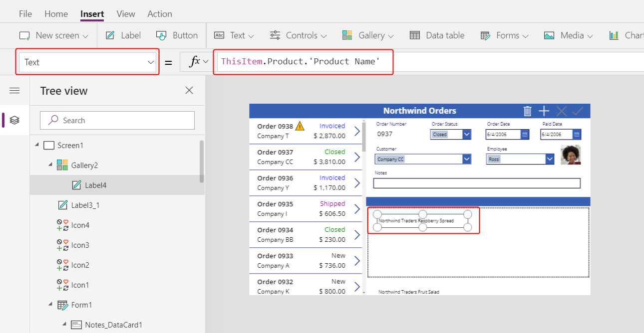Click Data table in the ribbon
The image size is (644, 333).
click(x=437, y=35)
